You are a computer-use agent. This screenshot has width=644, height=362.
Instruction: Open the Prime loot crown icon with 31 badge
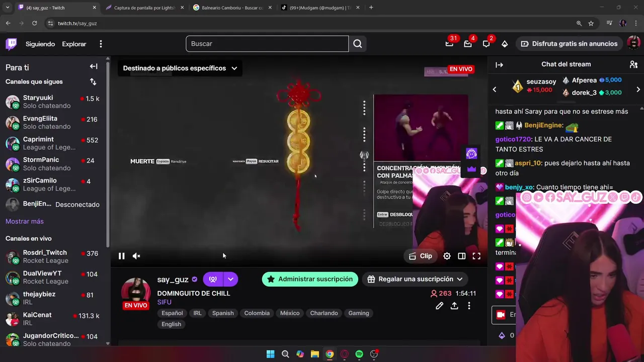coord(449,44)
